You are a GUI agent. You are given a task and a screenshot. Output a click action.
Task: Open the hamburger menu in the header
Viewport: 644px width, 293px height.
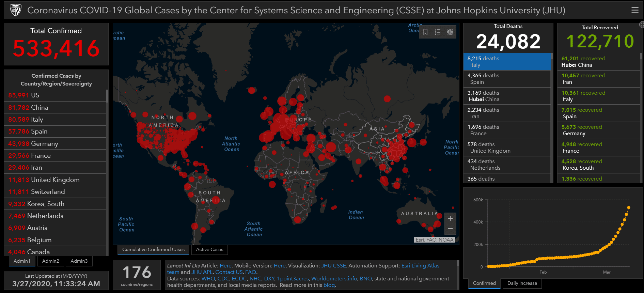point(635,10)
